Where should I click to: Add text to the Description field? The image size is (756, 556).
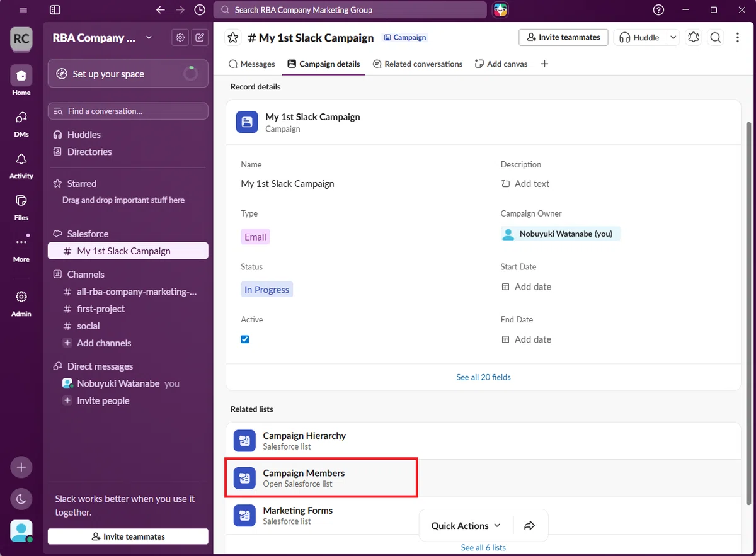(525, 184)
